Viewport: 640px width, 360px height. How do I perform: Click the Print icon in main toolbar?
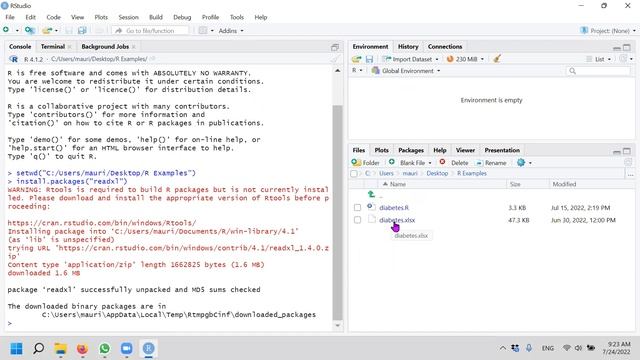99,31
